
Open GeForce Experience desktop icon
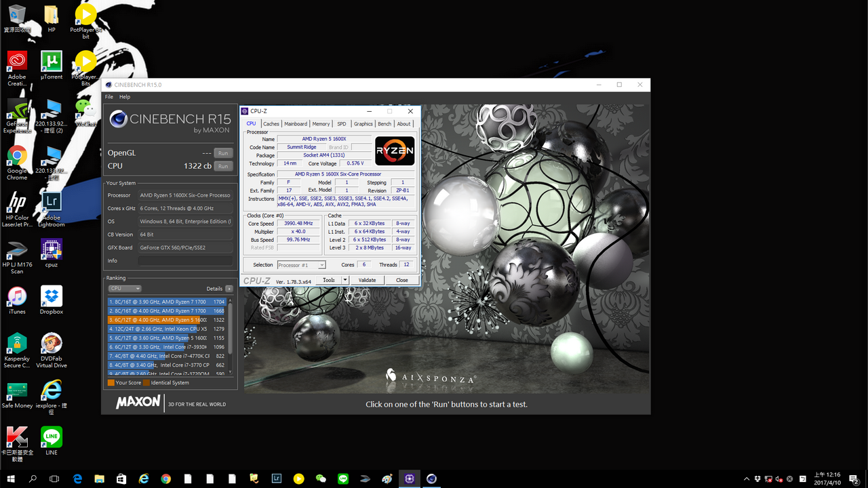17,115
